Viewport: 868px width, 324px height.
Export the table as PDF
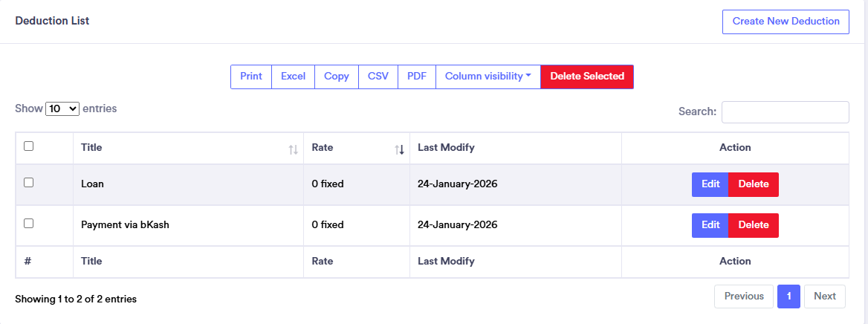point(417,77)
